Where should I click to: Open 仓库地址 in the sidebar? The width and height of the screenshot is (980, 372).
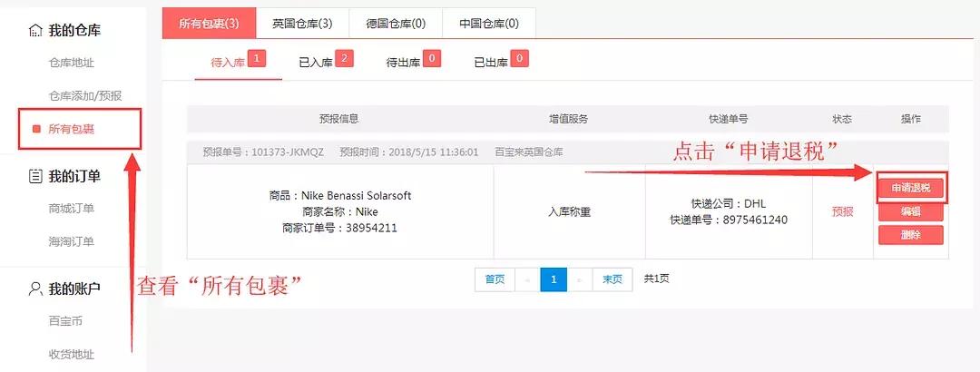[72, 64]
